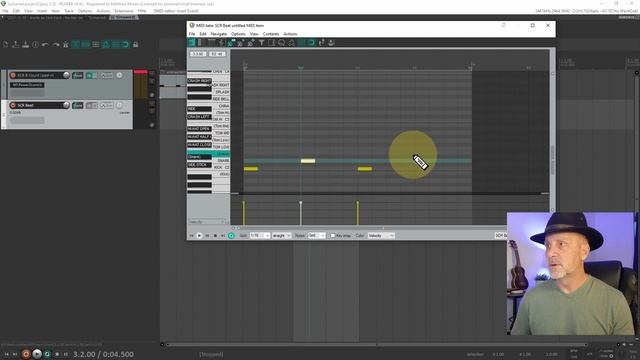Toggle MIDI editor snap magnet icon
This screenshot has height=360, width=640.
coord(311,42)
